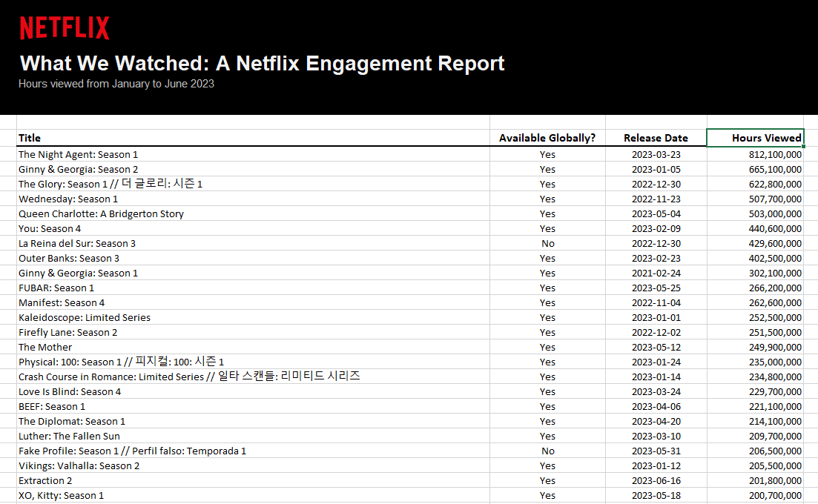Click the report title 'What We Watched'

coord(262,63)
